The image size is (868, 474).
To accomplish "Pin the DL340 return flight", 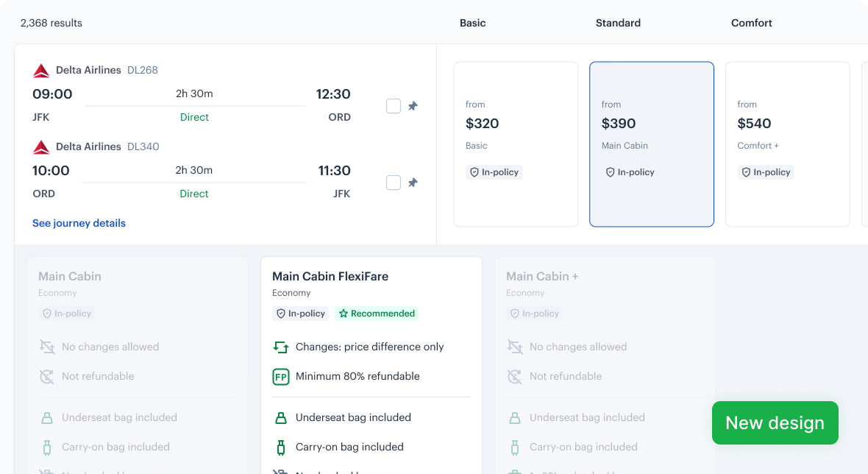I will click(x=413, y=182).
